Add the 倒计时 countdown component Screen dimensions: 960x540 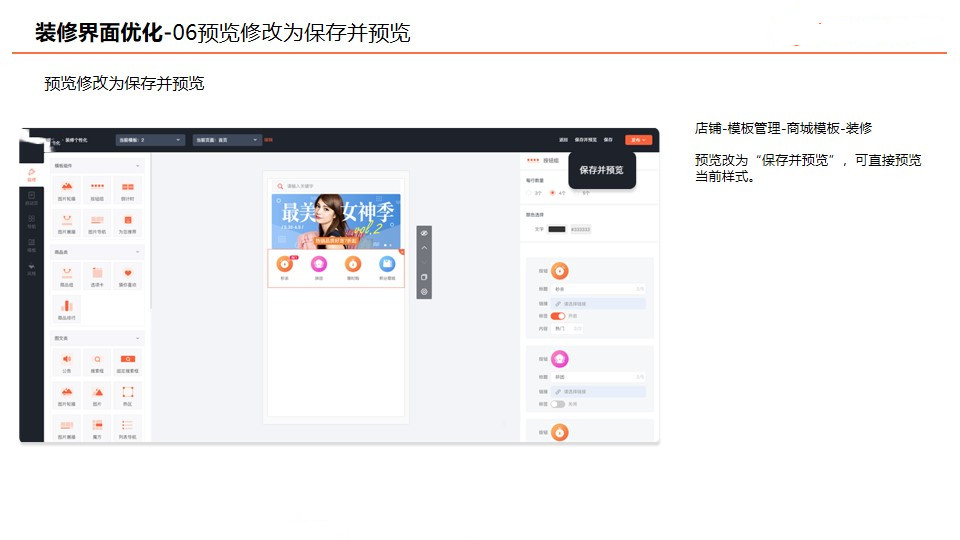[127, 190]
